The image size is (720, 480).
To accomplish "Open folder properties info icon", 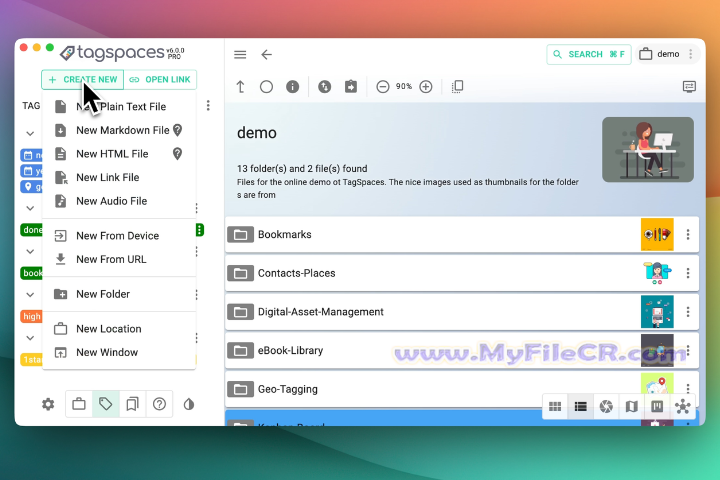I will click(292, 86).
